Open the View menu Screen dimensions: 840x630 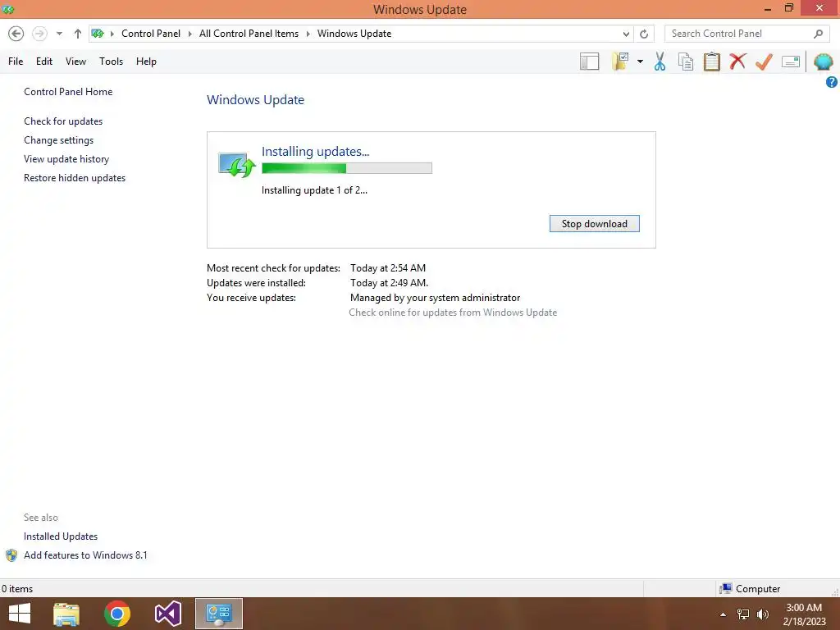[75, 62]
